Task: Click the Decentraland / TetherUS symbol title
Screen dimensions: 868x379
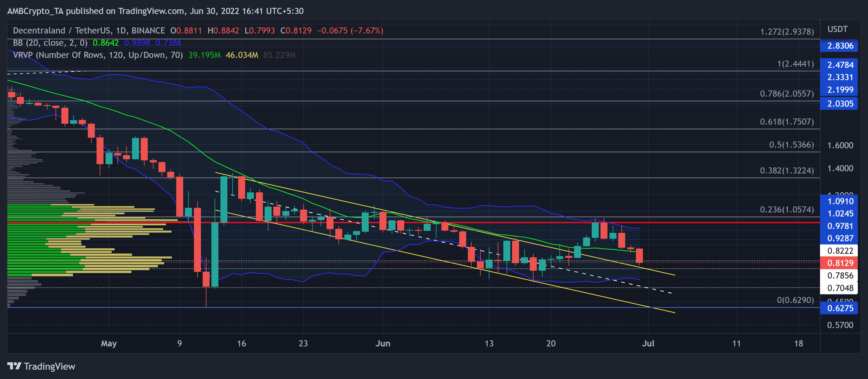Action: click(62, 31)
